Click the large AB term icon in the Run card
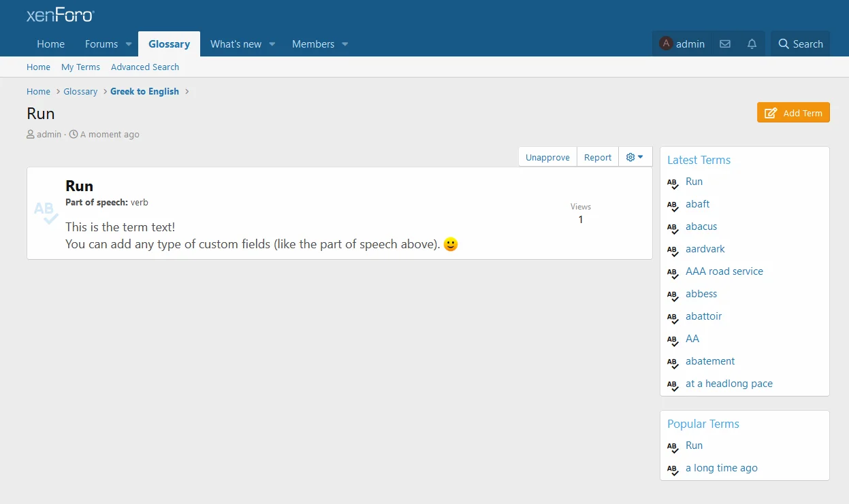The width and height of the screenshot is (849, 504). click(x=46, y=213)
